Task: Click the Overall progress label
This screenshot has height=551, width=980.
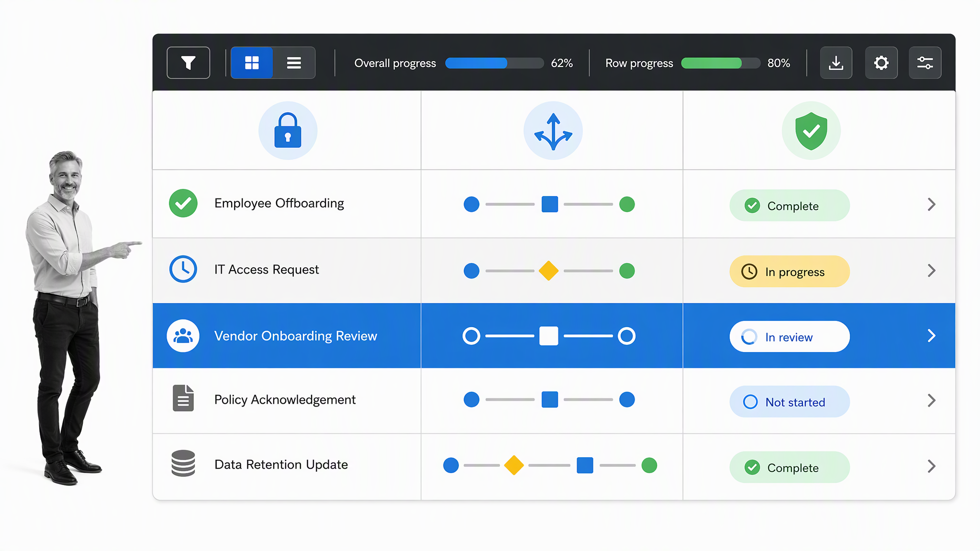Action: coord(395,64)
